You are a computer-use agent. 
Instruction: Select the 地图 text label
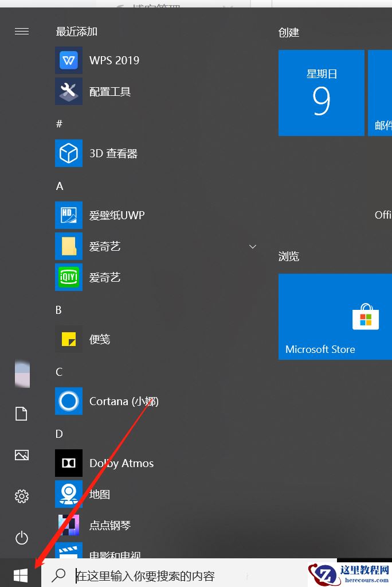coord(100,494)
